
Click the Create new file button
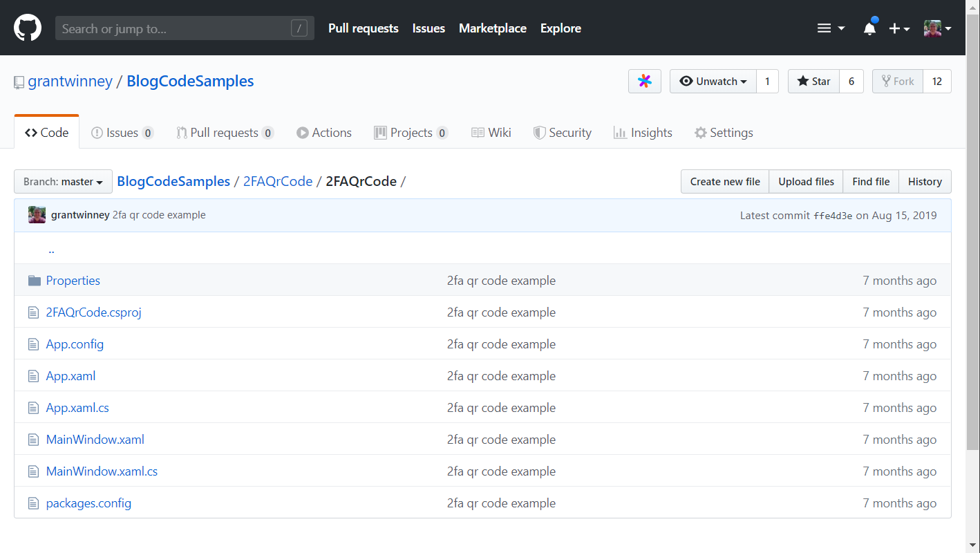click(725, 182)
